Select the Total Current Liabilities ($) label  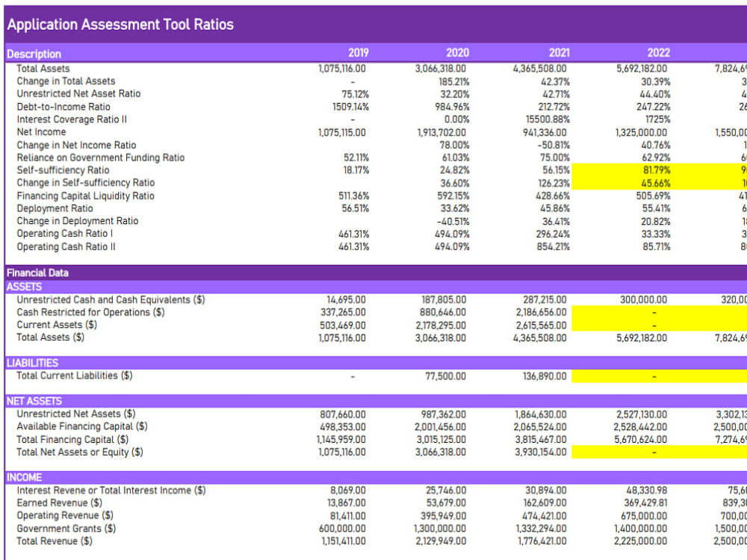tap(74, 376)
